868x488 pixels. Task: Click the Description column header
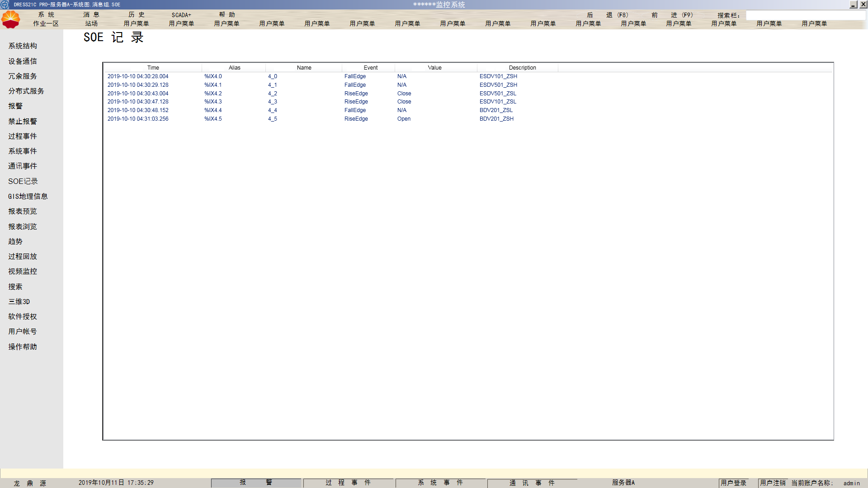[522, 68]
